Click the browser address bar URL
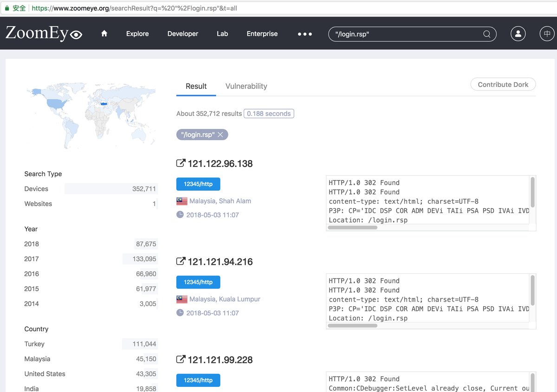The image size is (557, 392). point(135,8)
